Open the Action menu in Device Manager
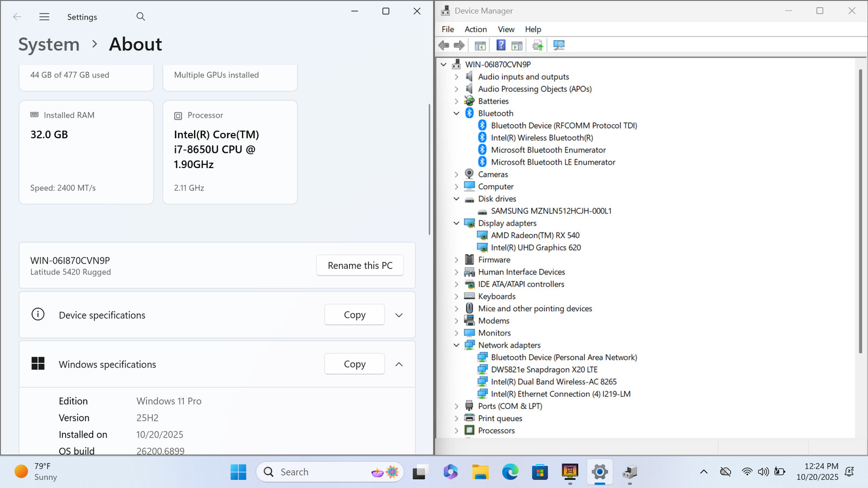This screenshot has width=868, height=488. coord(476,29)
